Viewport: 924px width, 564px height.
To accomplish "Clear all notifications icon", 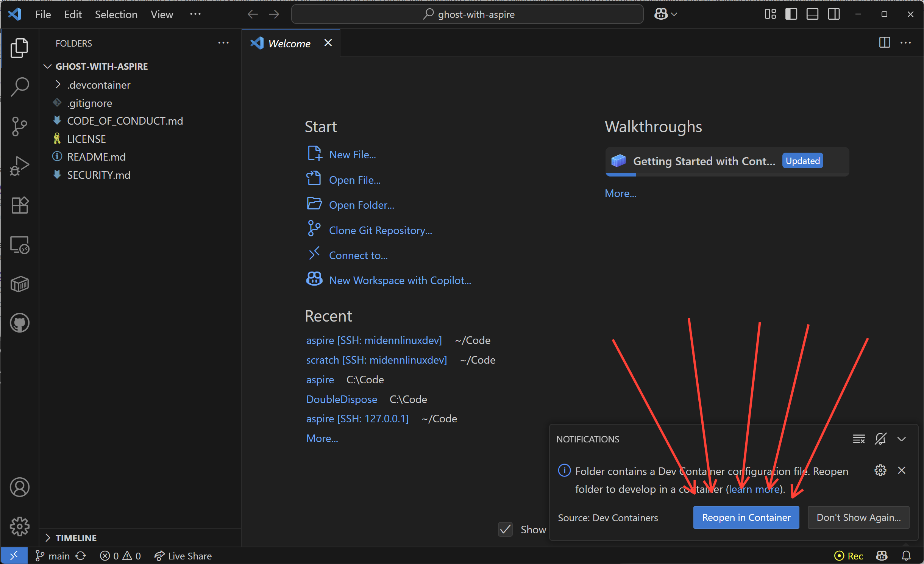I will (x=858, y=439).
